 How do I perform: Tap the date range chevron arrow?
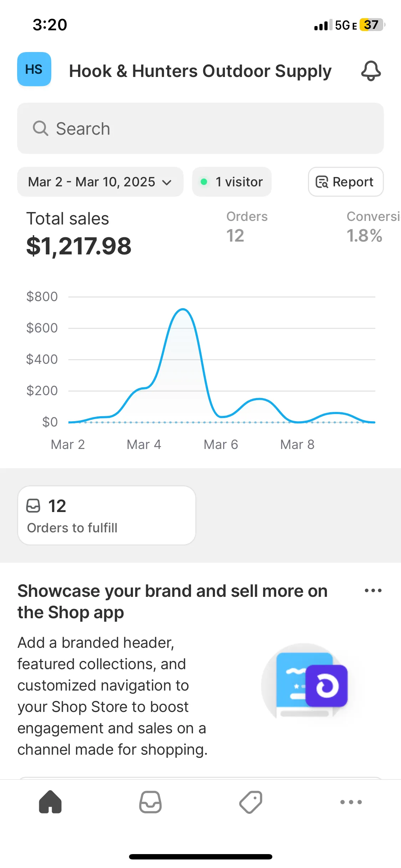tap(167, 182)
